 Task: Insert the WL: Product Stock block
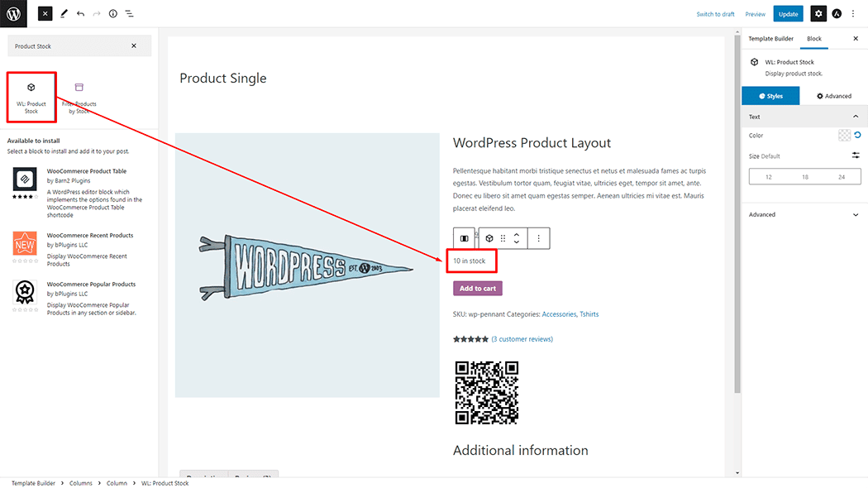(x=31, y=97)
